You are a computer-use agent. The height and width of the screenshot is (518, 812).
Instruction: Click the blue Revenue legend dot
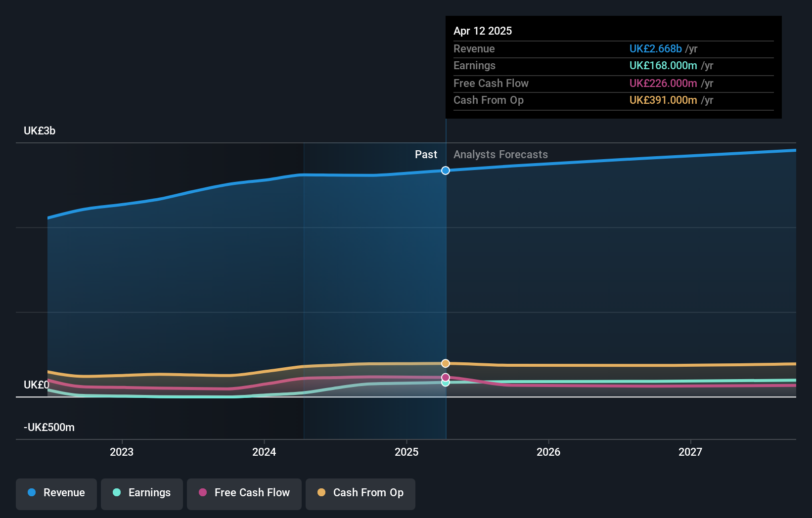pyautogui.click(x=32, y=492)
